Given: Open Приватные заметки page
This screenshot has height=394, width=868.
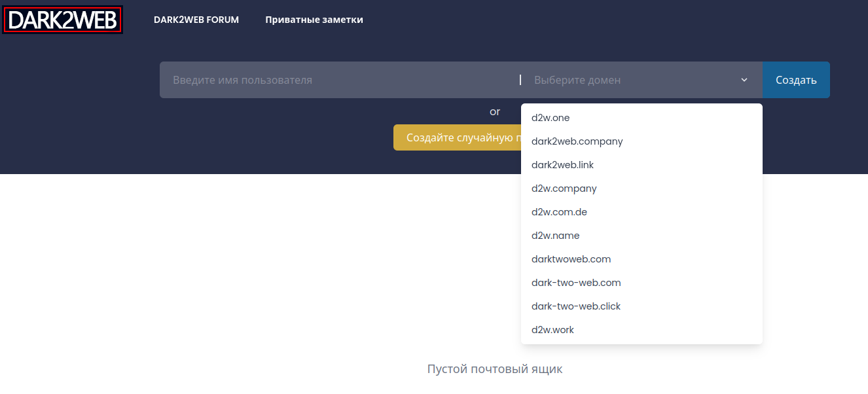Looking at the screenshot, I should (x=314, y=20).
